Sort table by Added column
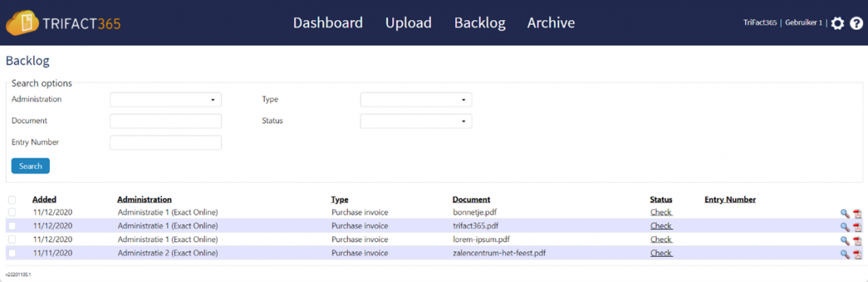Screen dimensions: 868x282 click(x=44, y=200)
